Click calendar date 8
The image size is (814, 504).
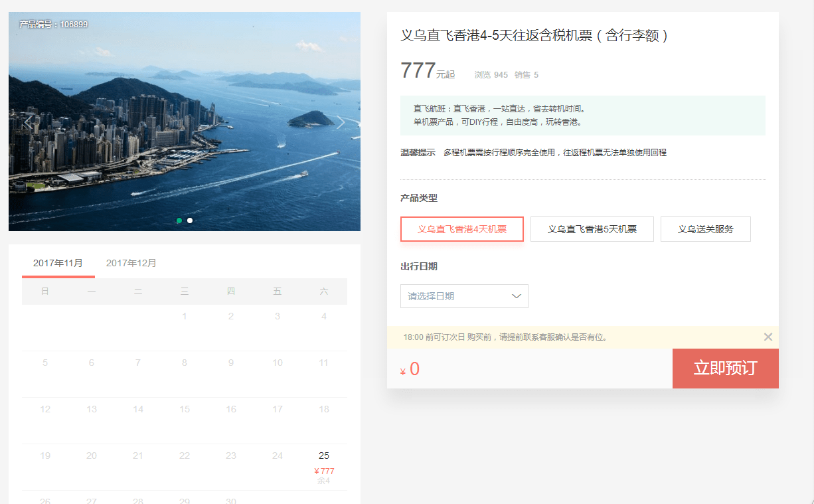[x=185, y=363]
